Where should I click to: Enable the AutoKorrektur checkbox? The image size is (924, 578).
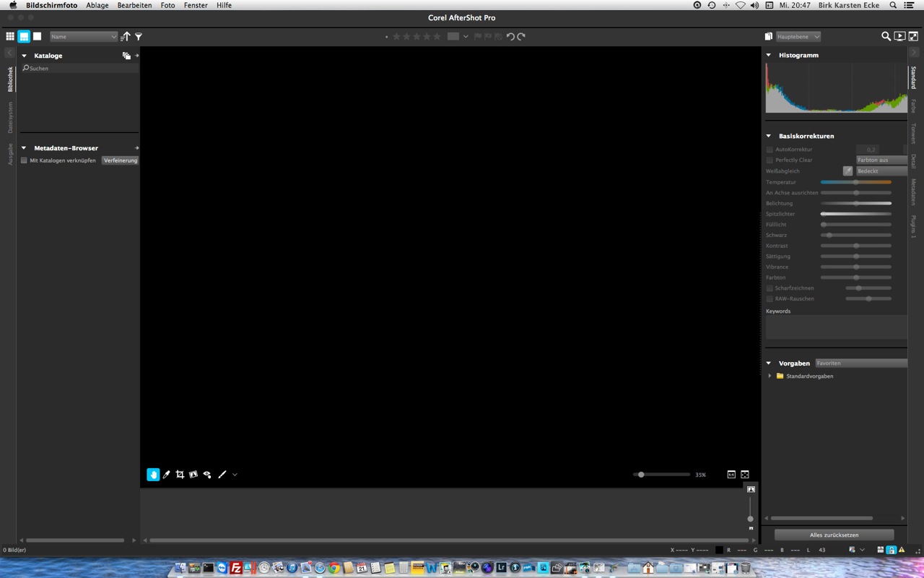click(x=770, y=150)
